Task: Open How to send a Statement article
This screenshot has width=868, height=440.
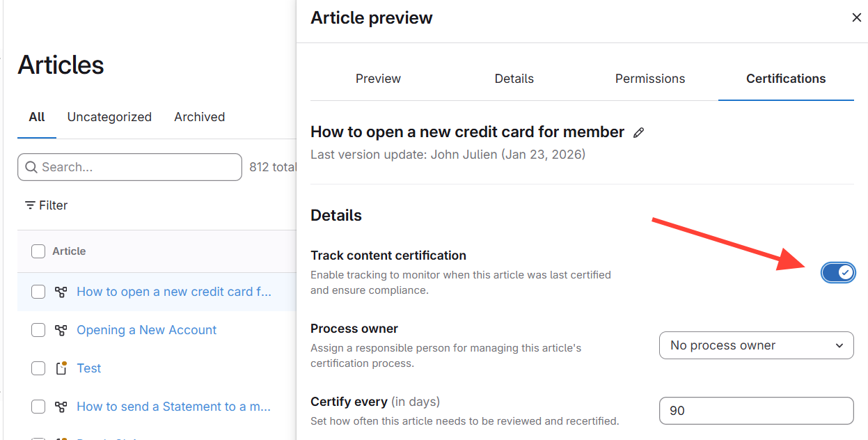Action: tap(173, 407)
